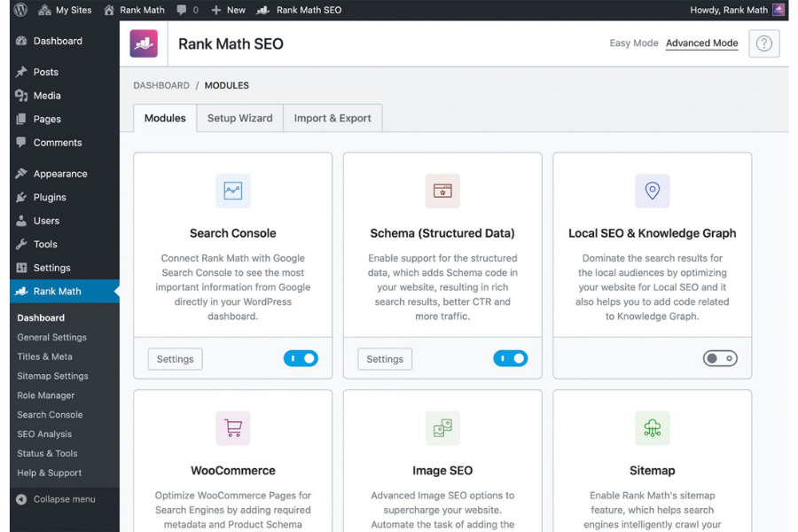Open the help question mark icon
The image size is (798, 532).
tap(763, 43)
